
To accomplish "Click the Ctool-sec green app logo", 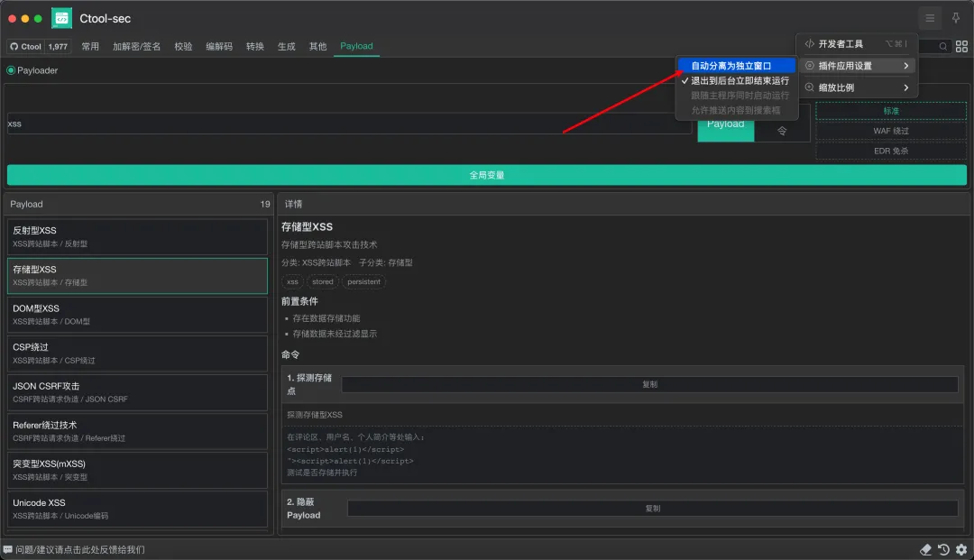I will (x=61, y=19).
